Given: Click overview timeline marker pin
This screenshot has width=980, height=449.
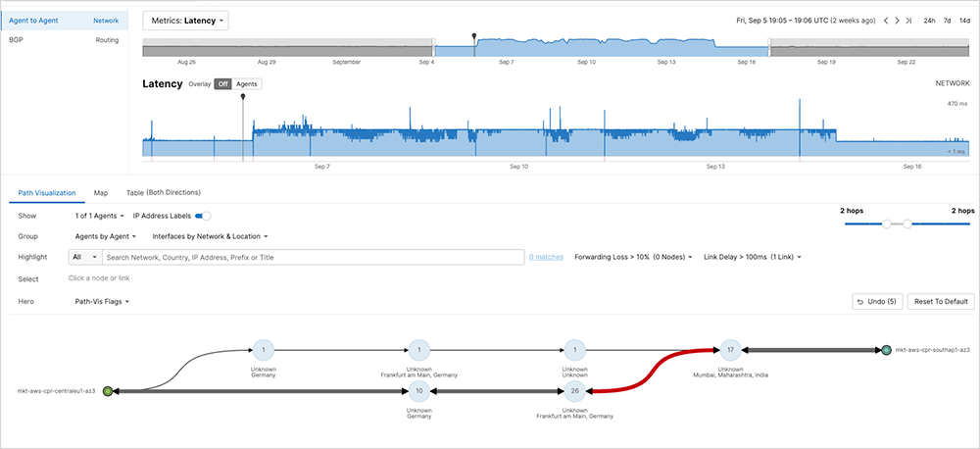Looking at the screenshot, I should pyautogui.click(x=474, y=35).
